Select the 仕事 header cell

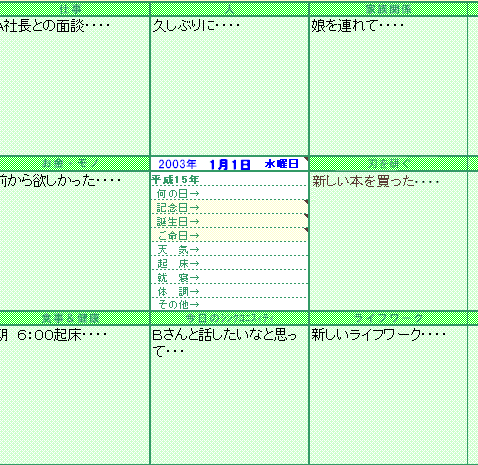tap(75, 9)
